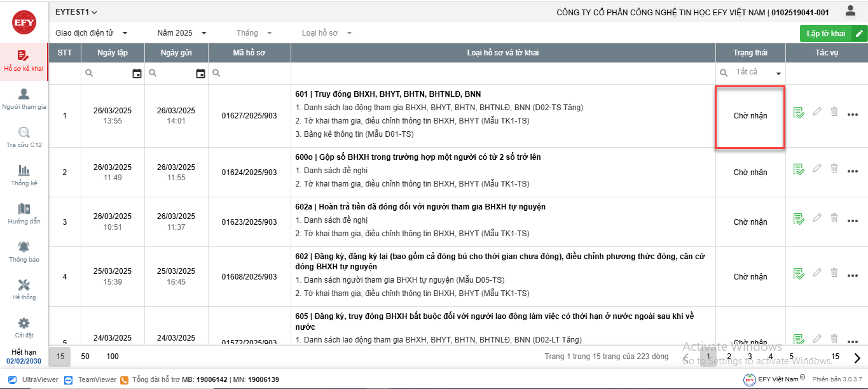The height and width of the screenshot is (389, 868).
Task: Open the Hướng dẫn guide section
Action: 24,213
